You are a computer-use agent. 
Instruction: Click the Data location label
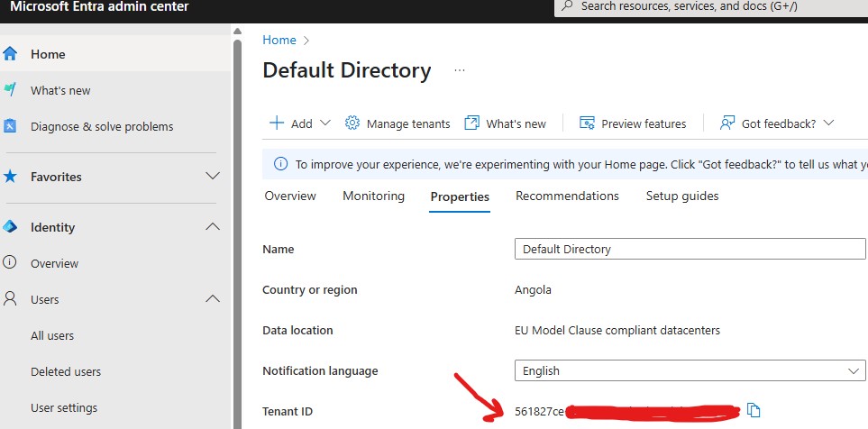click(x=297, y=331)
